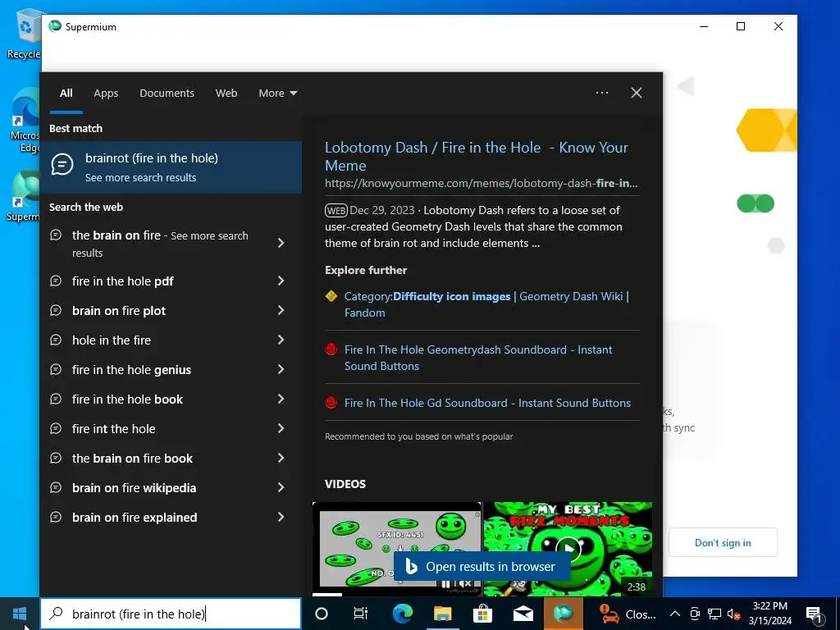
Task: Open the Mail app from the taskbar
Action: (523, 614)
